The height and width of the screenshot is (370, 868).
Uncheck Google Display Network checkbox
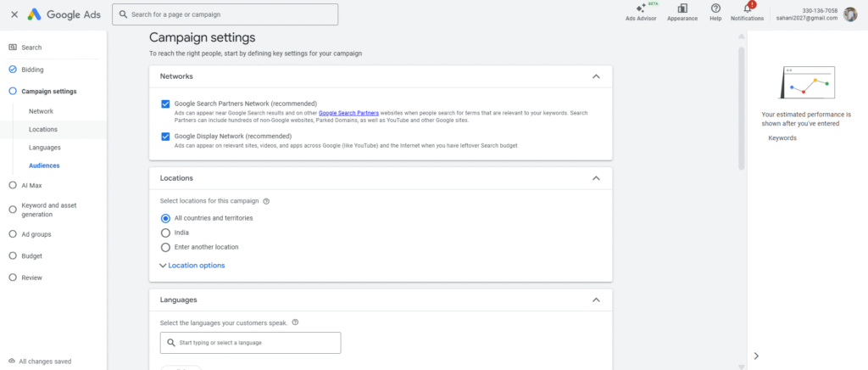click(165, 136)
